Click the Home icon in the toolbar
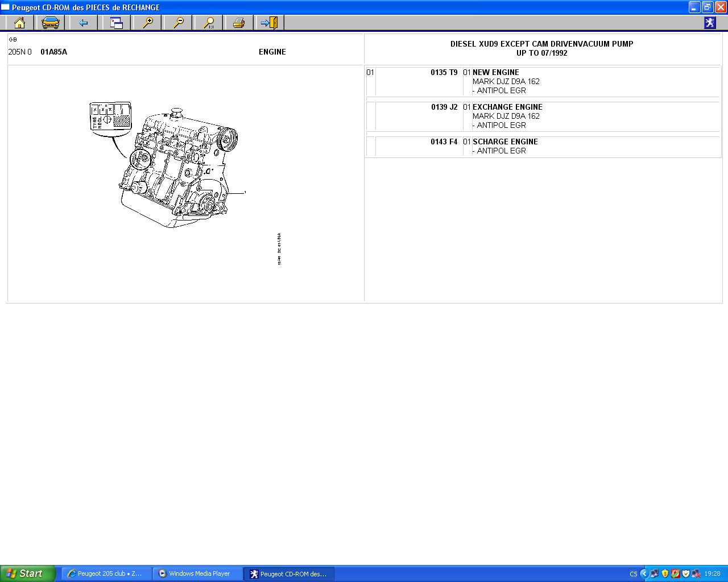 pos(19,23)
